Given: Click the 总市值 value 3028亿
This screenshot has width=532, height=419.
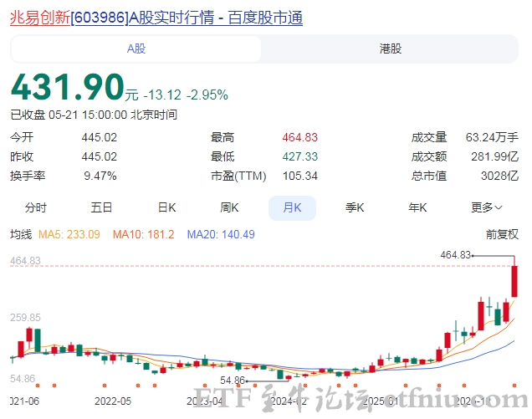Looking at the screenshot, I should click(x=499, y=176).
